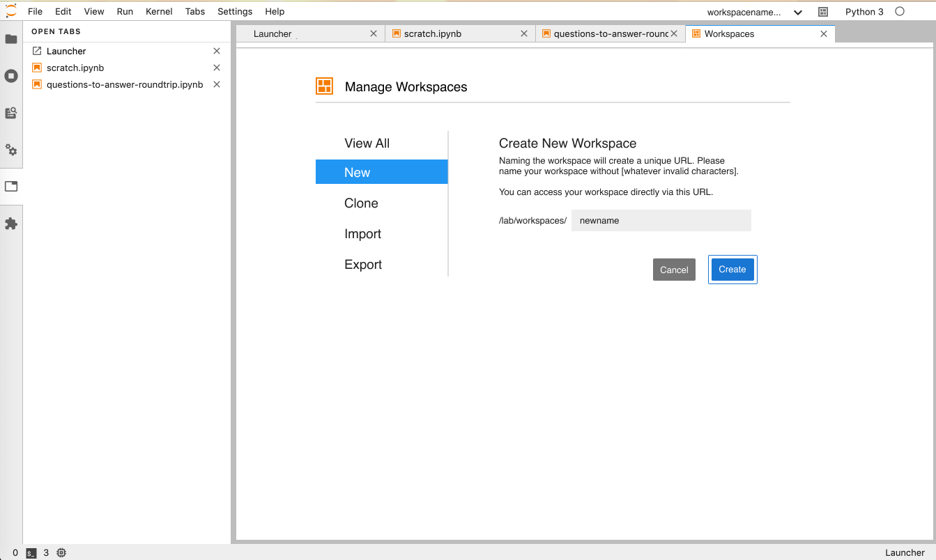Switch to the questions-to-answer-roundtrip notebook tab
Screen dimensions: 936x560
(610, 33)
